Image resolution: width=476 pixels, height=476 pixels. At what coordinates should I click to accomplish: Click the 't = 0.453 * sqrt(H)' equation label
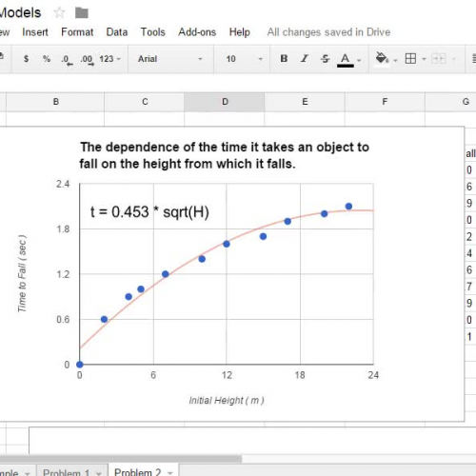(149, 212)
